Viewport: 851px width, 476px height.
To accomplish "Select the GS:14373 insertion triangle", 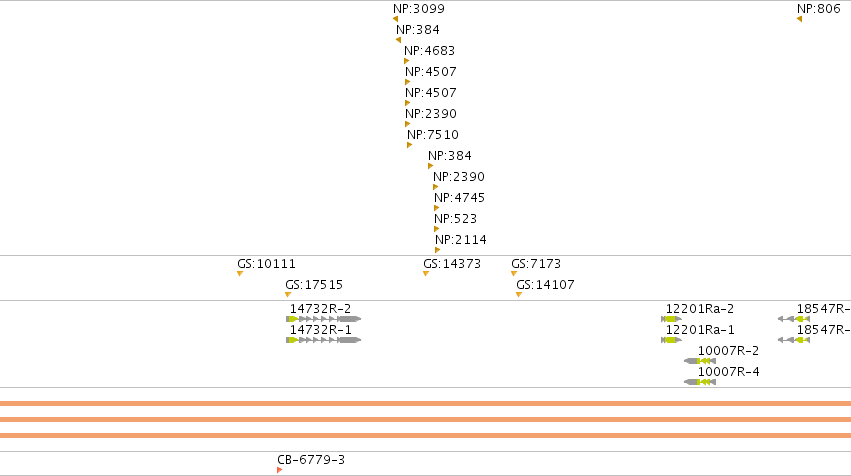I will point(426,274).
